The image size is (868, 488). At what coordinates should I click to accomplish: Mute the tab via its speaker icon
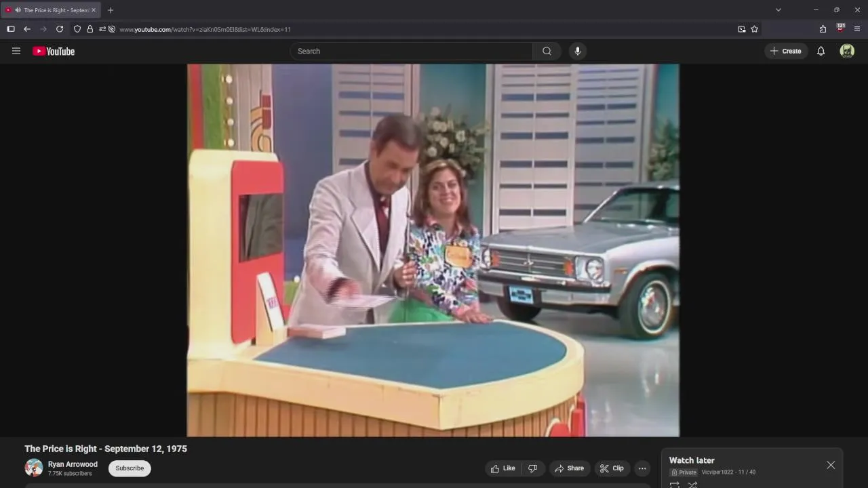(18, 10)
